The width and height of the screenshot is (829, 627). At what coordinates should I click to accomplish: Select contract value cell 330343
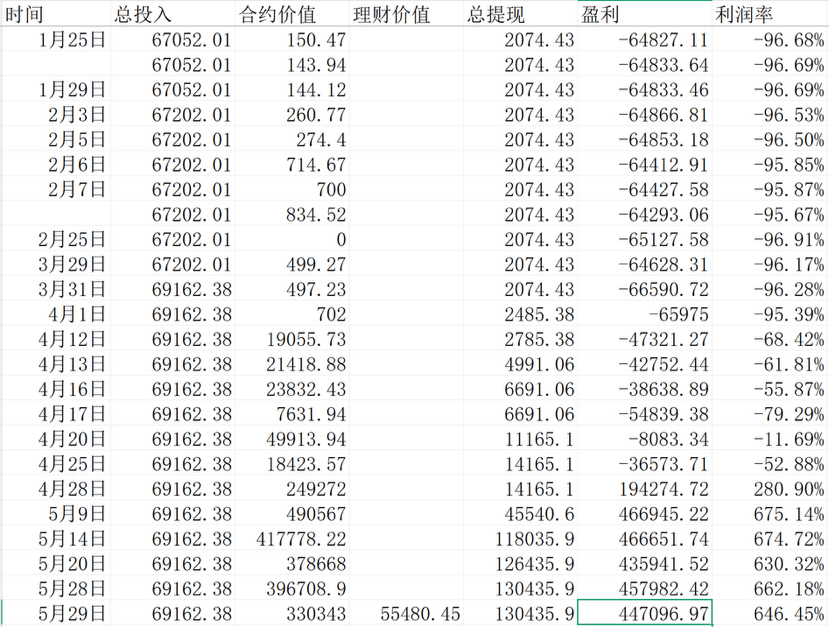point(292,613)
